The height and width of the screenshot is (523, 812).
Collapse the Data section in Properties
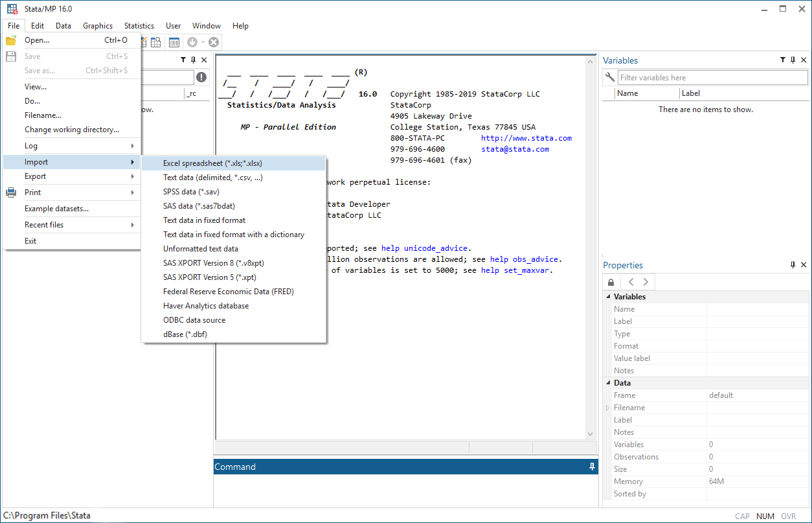point(607,382)
